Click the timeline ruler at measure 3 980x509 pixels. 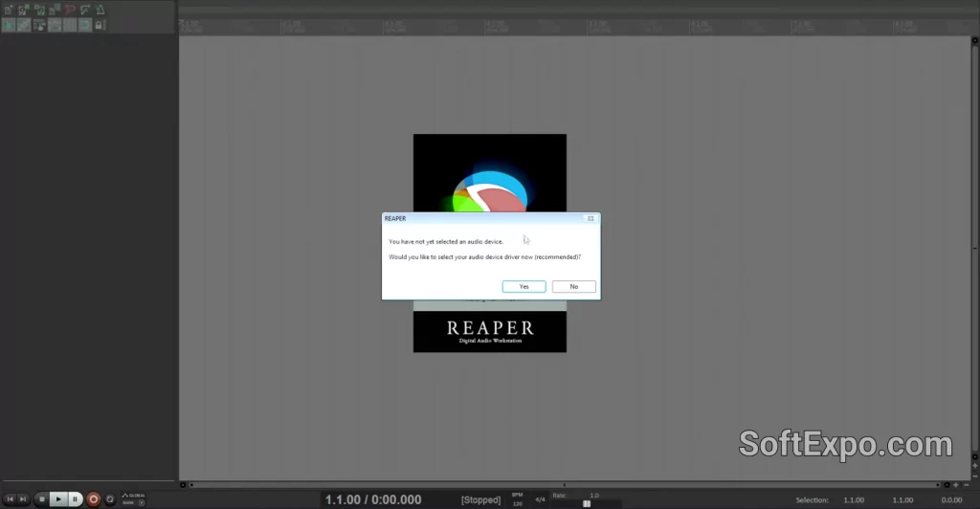pyautogui.click(x=395, y=27)
